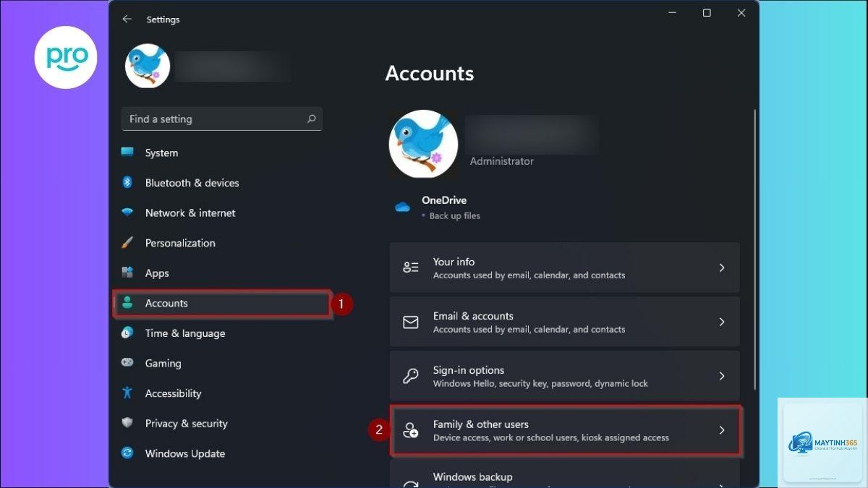Click the Gaming controller icon

(x=127, y=363)
